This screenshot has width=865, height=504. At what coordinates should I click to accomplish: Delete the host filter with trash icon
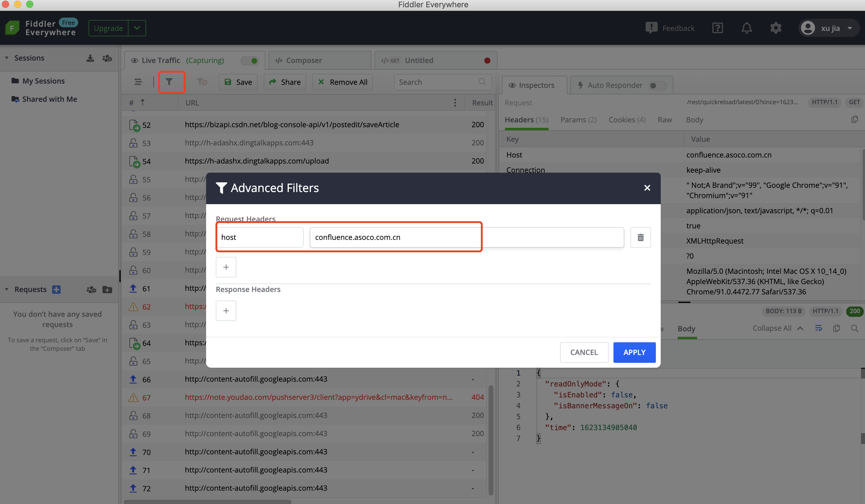[640, 237]
